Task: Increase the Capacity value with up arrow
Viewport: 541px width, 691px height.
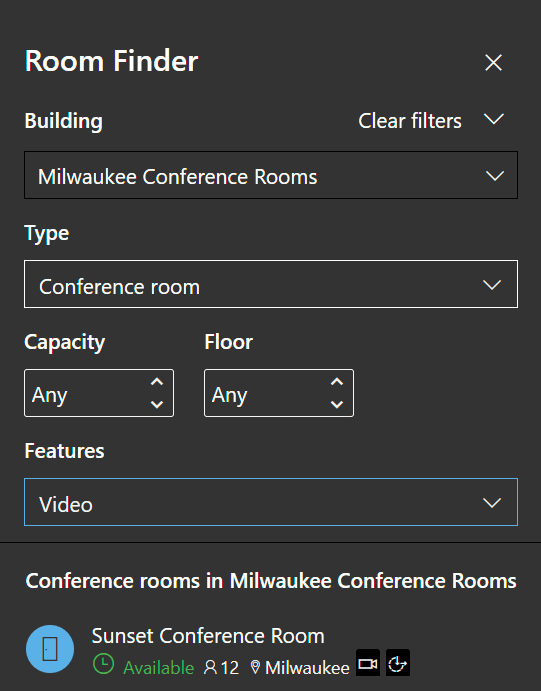Action: [157, 382]
